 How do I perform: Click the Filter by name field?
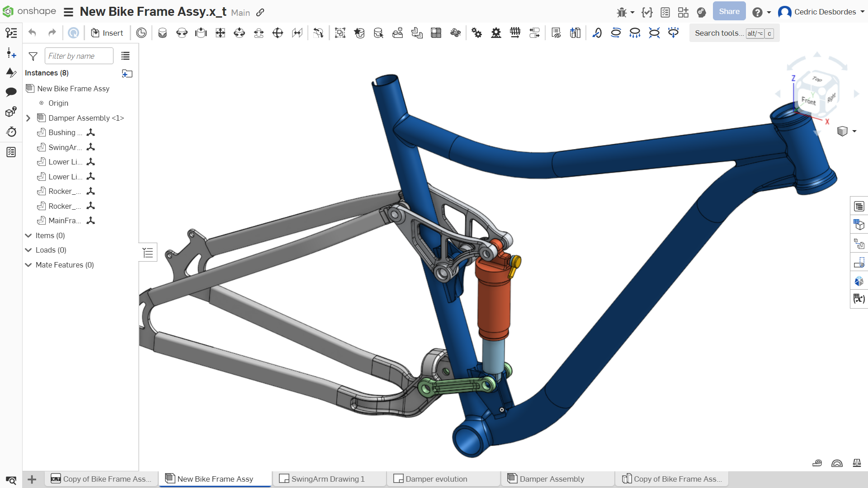[79, 56]
